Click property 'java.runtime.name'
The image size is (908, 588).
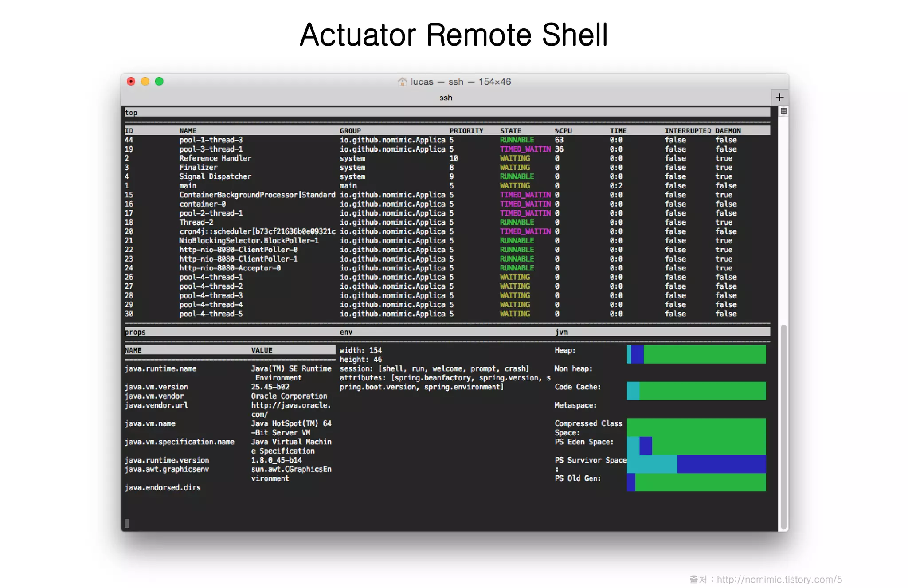point(160,369)
